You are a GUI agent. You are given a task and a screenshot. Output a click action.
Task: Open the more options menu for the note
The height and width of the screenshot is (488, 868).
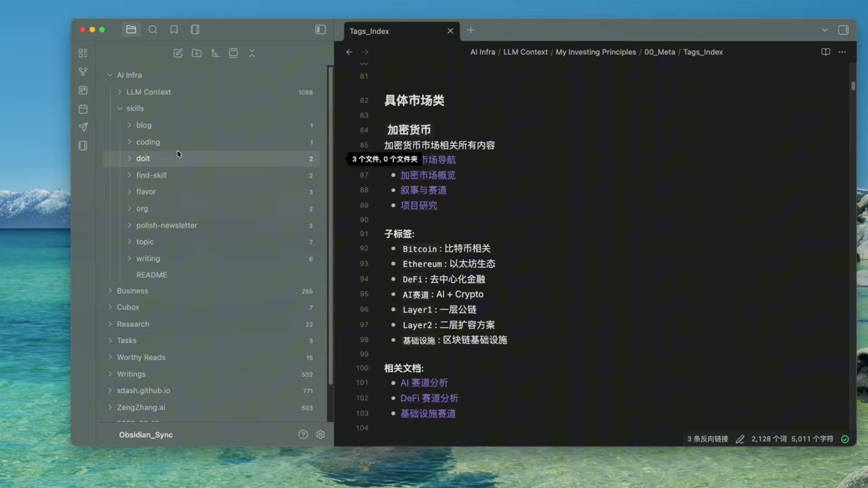(842, 52)
